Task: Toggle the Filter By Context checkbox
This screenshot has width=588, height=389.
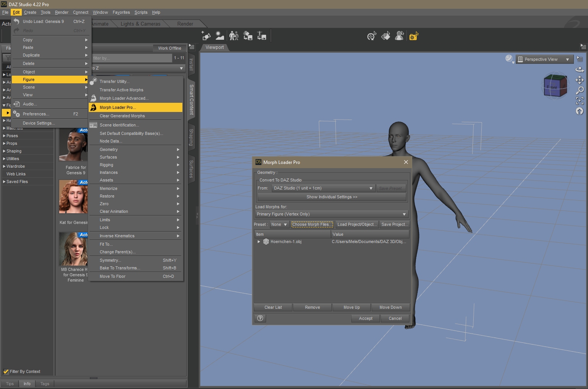Action: pyautogui.click(x=6, y=371)
